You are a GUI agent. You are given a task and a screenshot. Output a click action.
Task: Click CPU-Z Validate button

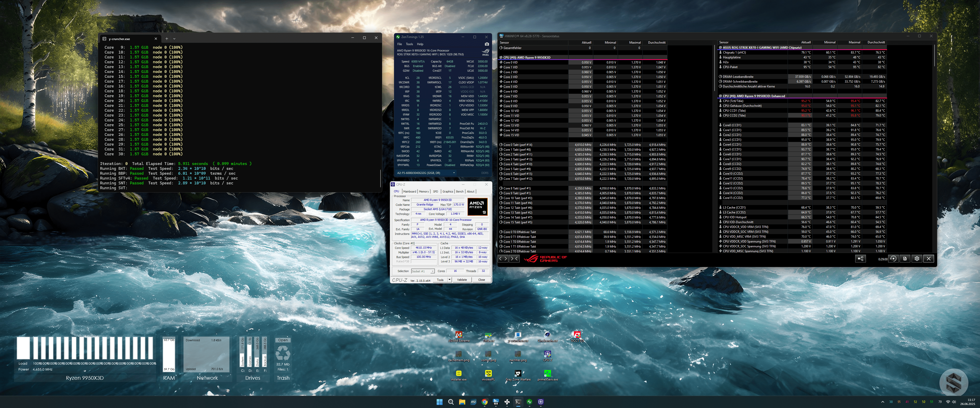(462, 280)
